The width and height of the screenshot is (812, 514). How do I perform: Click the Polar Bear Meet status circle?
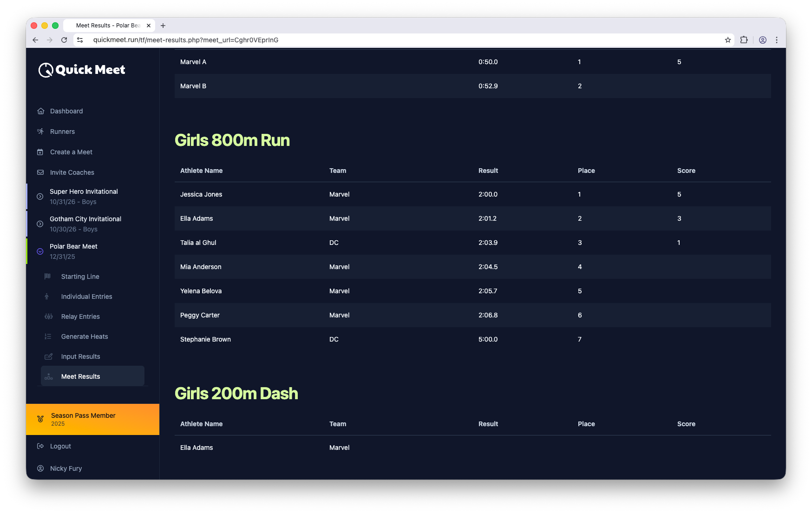click(40, 251)
